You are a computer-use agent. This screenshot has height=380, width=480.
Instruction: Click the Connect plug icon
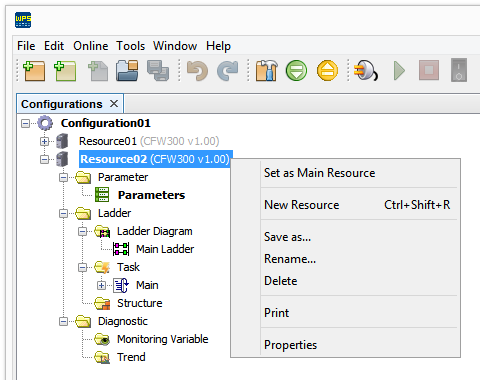pyautogui.click(x=366, y=71)
